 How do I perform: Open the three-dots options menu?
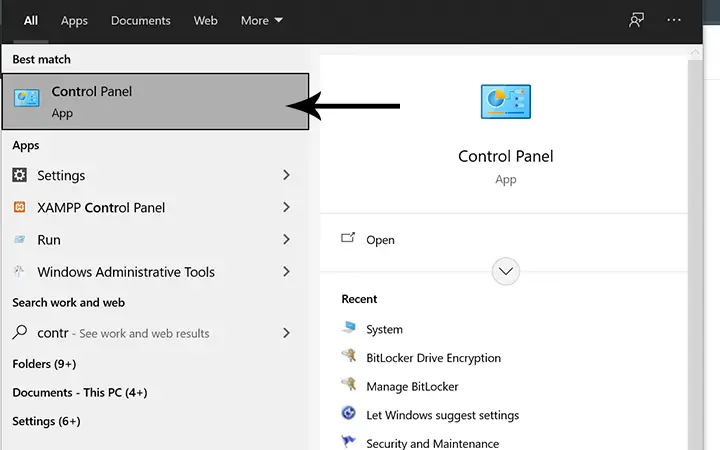point(674,20)
